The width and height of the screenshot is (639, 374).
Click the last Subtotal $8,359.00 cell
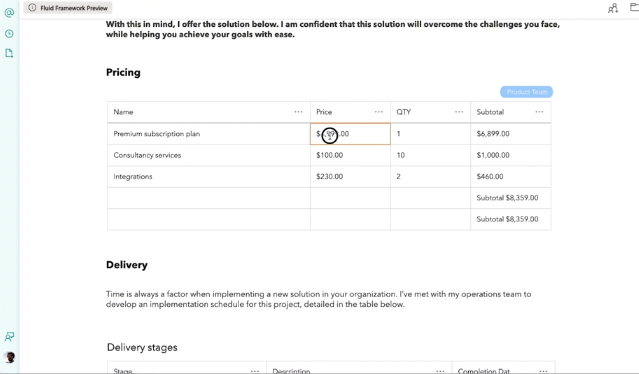511,219
